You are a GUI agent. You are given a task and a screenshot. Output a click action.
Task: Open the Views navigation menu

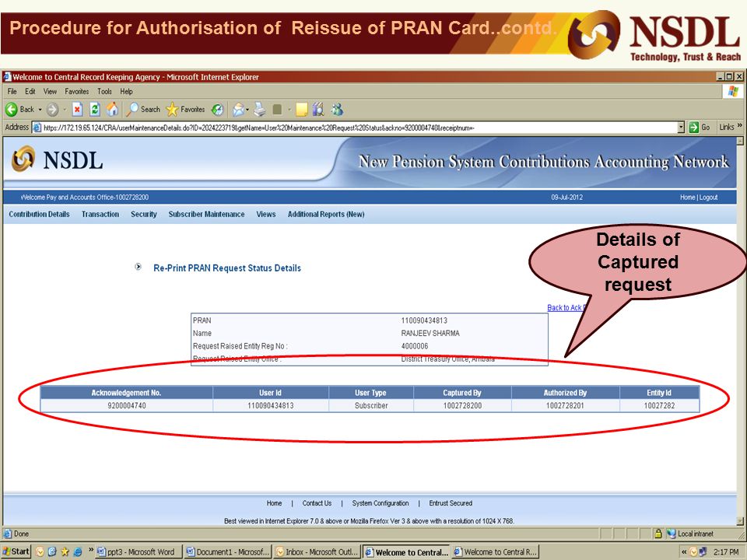pyautogui.click(x=266, y=215)
